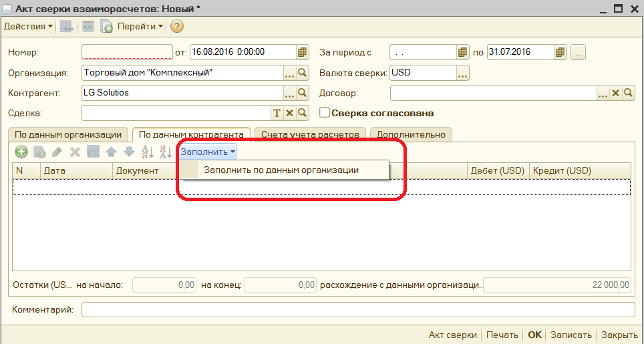Screen dimensions: 644x344
Task: Click the ellipsis button of the Контрагент field
Action: point(289,93)
